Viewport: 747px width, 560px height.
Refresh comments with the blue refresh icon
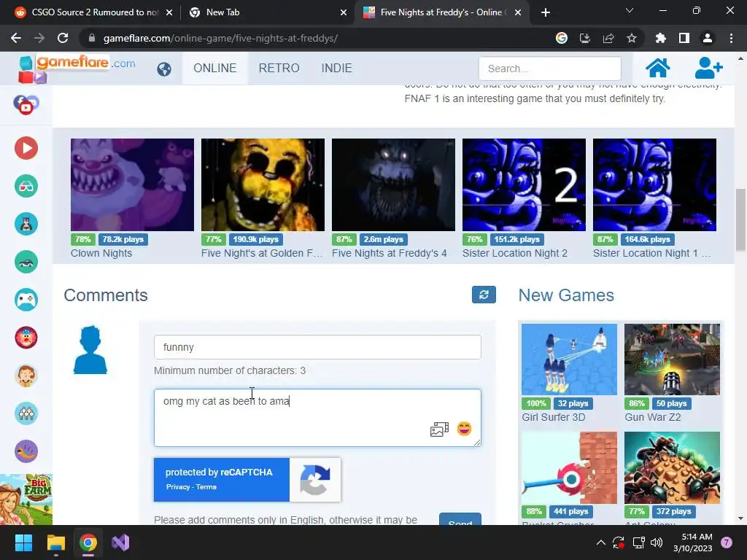click(x=484, y=295)
